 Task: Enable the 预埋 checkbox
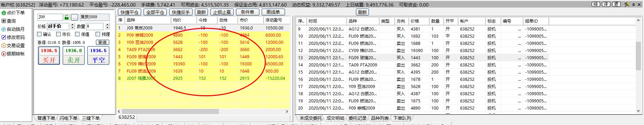click(x=98, y=34)
